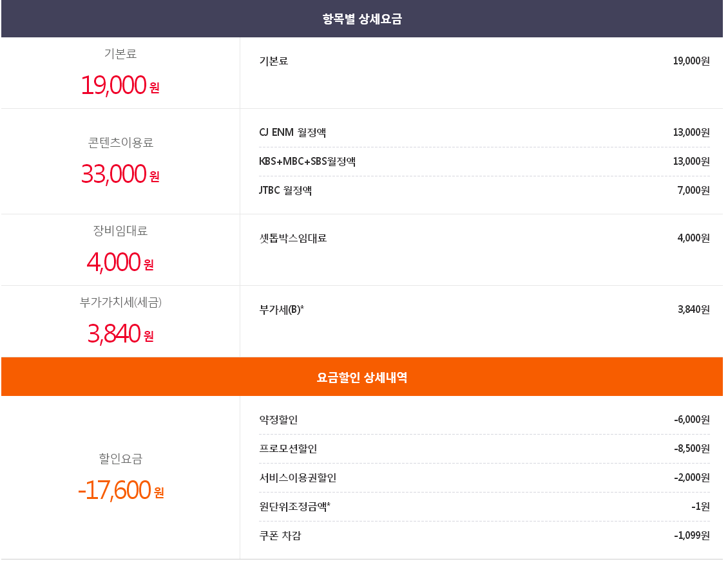
Task: Click the 항목별 상세요금 header bar
Action: click(362, 19)
